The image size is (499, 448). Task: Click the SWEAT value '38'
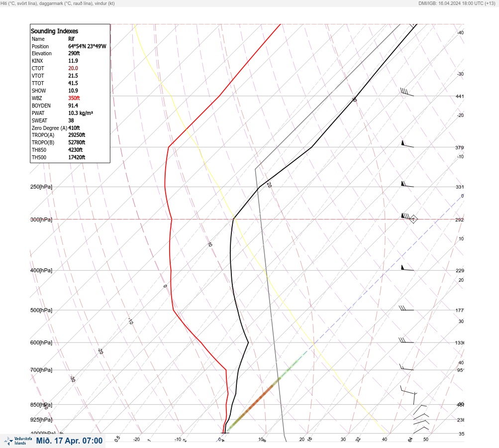(x=71, y=120)
